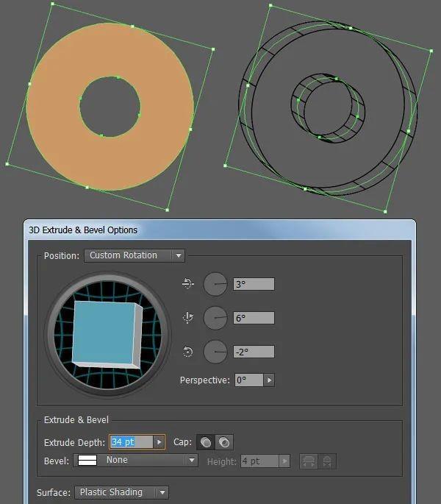This screenshot has width=441, height=504.
Task: Click the X-axis rotation icon
Action: click(x=188, y=283)
